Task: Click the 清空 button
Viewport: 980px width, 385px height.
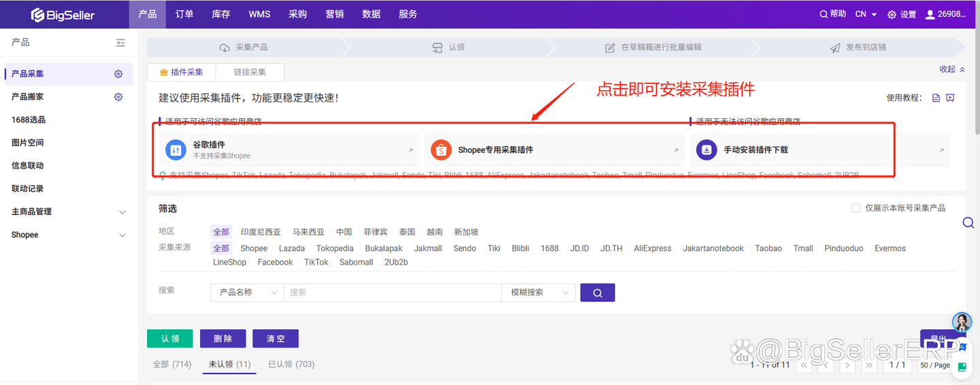Action: click(x=275, y=339)
